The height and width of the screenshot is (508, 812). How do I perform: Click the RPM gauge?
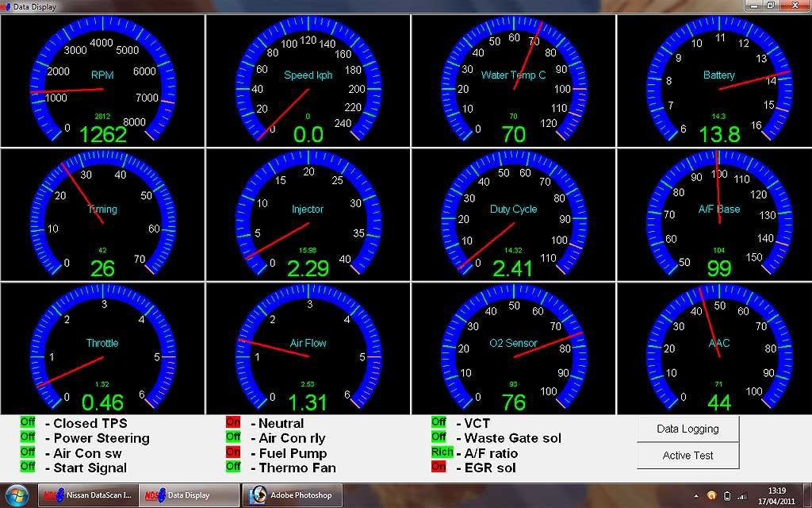(102, 80)
